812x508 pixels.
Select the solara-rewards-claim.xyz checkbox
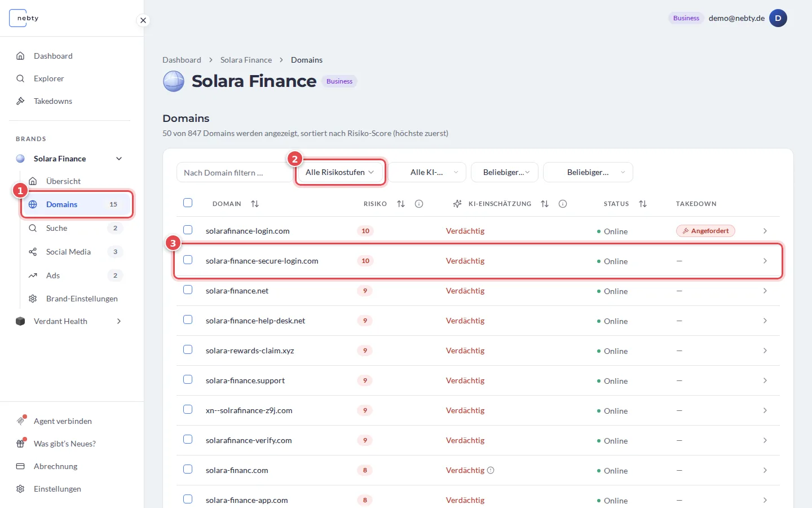tap(188, 349)
